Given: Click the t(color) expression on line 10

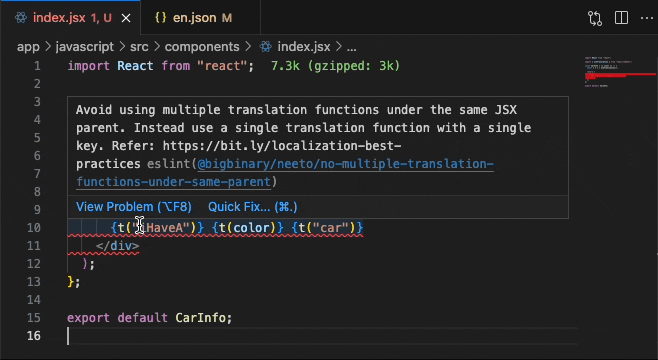Looking at the screenshot, I should (x=248, y=228).
